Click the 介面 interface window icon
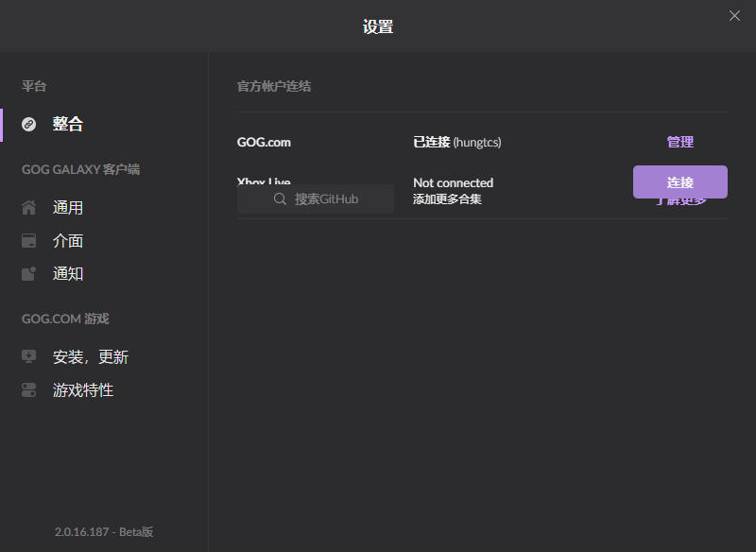 point(29,241)
